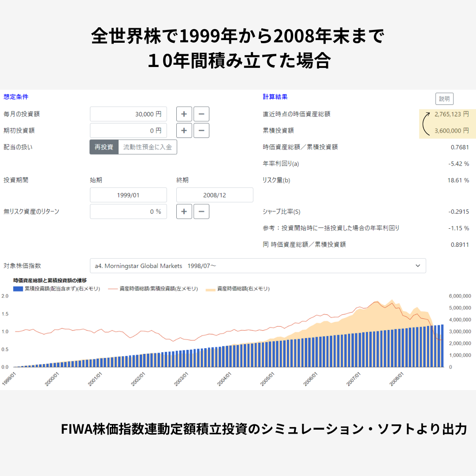The width and height of the screenshot is (476, 476).
Task: Switch to 流動性預金に入金 option
Action: [148, 147]
